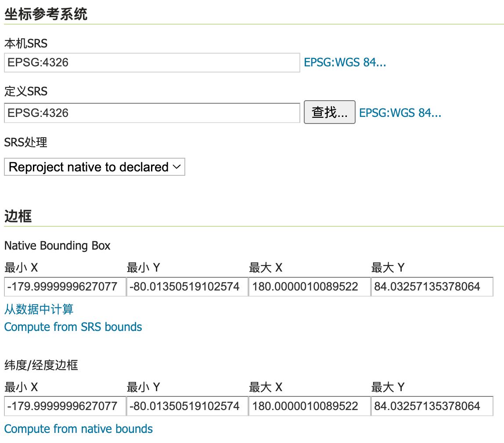Click Compute from SRS bounds link
Viewport: 504px width, 443px height.
[x=73, y=327]
